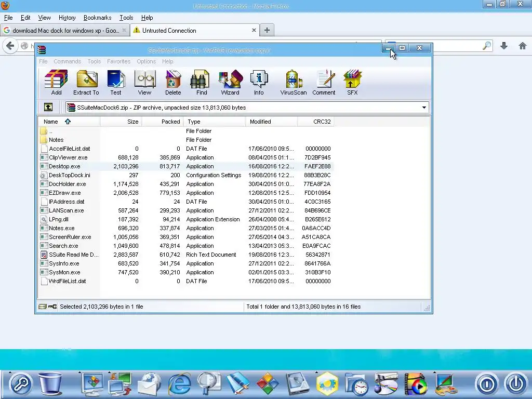Screen dimensions: 532x399
Task: Open WinRAR Tools menu
Action: [x=94, y=61]
